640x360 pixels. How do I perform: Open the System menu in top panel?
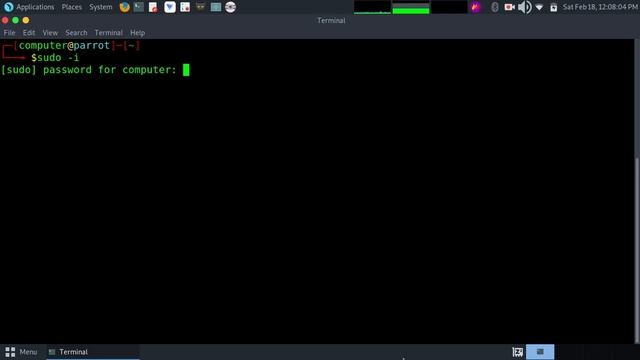click(x=100, y=7)
